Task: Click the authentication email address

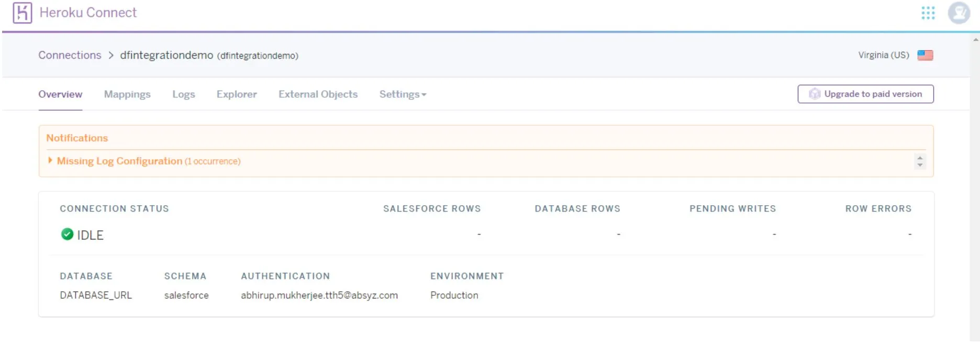Action: (x=319, y=295)
